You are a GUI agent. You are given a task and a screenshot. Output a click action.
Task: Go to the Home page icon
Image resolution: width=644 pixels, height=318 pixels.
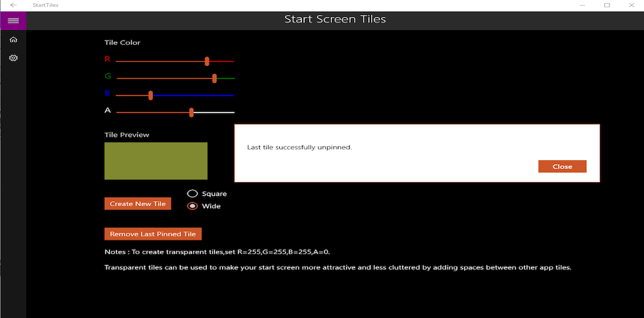tap(13, 40)
